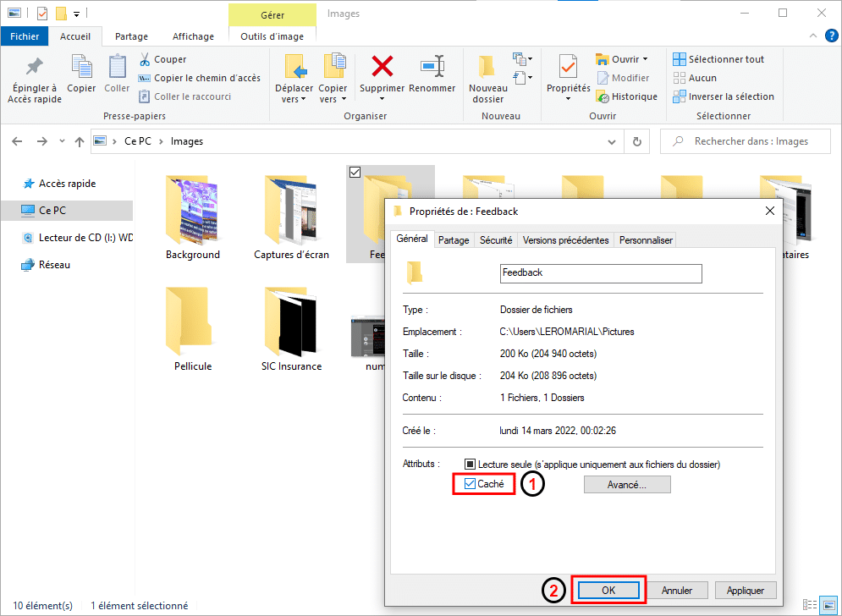The height and width of the screenshot is (616, 842).
Task: Click Épingler à Accès rapide icon
Action: [35, 67]
